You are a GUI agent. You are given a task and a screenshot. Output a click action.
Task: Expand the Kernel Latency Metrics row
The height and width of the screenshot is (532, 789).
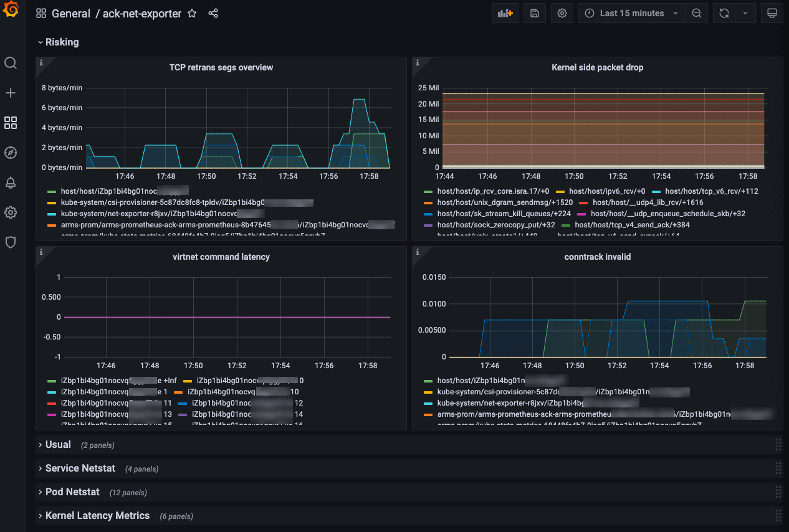point(97,516)
